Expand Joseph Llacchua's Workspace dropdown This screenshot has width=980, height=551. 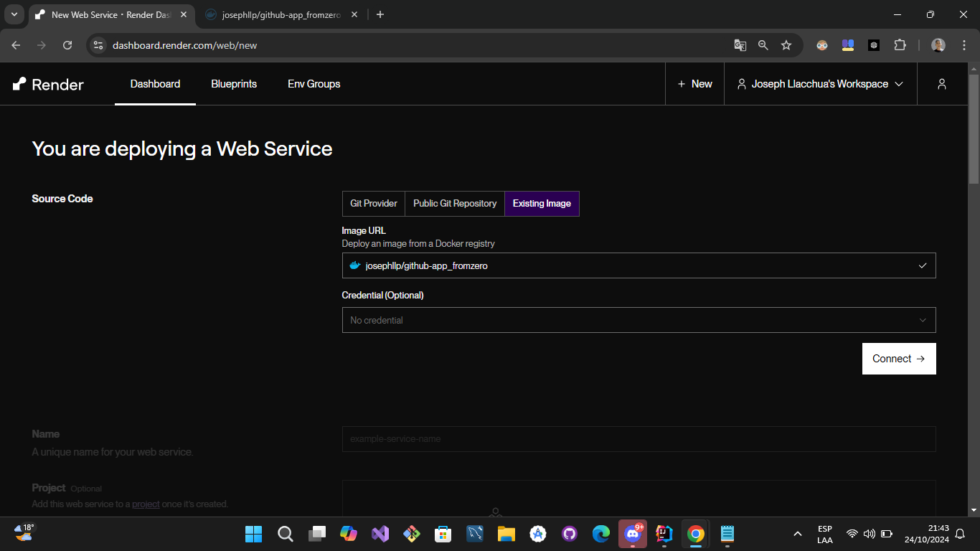820,84
